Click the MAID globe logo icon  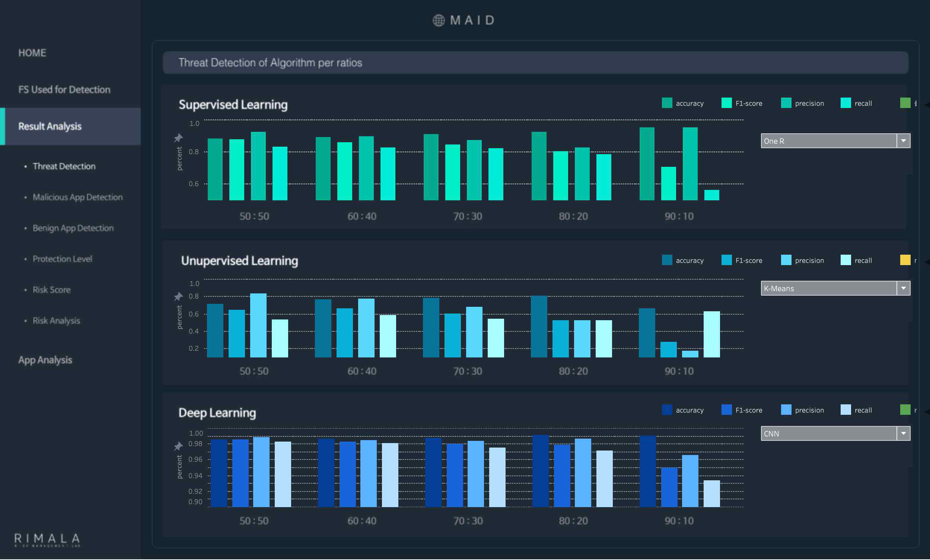pos(439,20)
